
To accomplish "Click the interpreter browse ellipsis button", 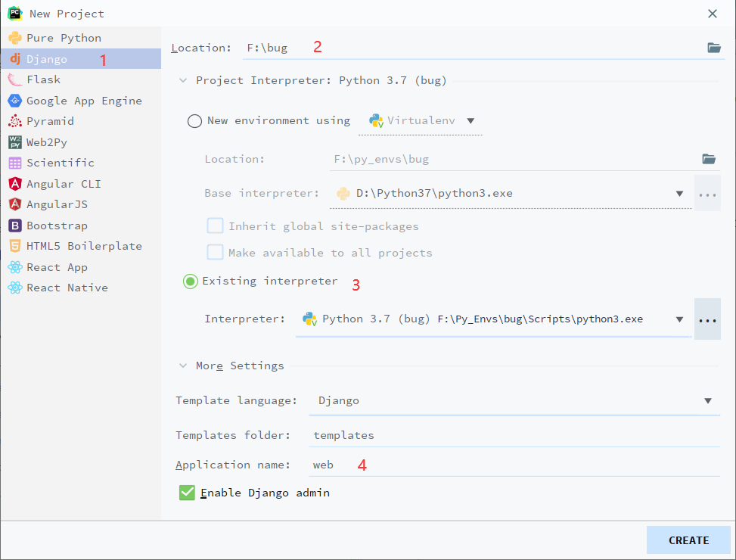I will tap(707, 319).
